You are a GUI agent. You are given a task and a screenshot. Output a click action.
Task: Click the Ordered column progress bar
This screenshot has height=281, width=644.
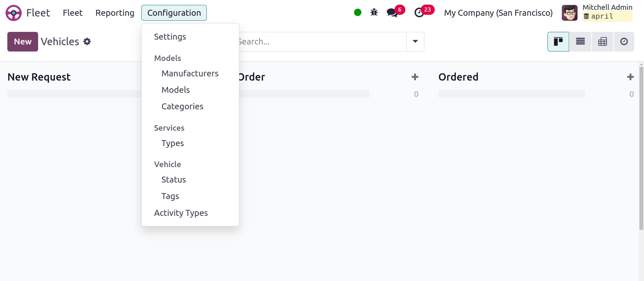[x=511, y=94]
